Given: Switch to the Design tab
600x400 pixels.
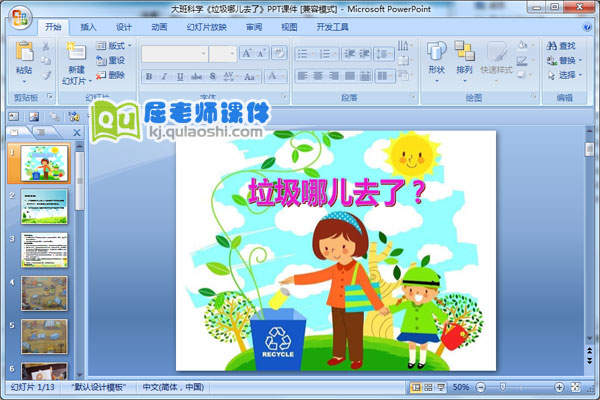Looking at the screenshot, I should point(124,27).
